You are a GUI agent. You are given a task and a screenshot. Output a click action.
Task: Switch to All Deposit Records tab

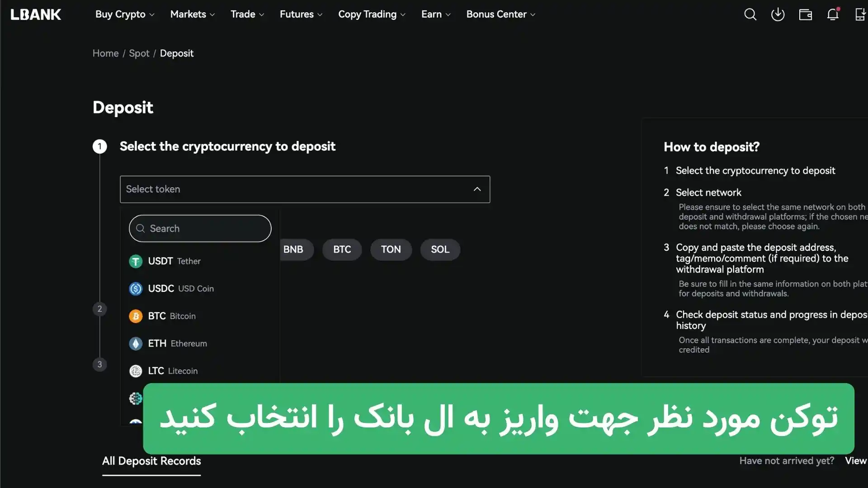pos(151,461)
